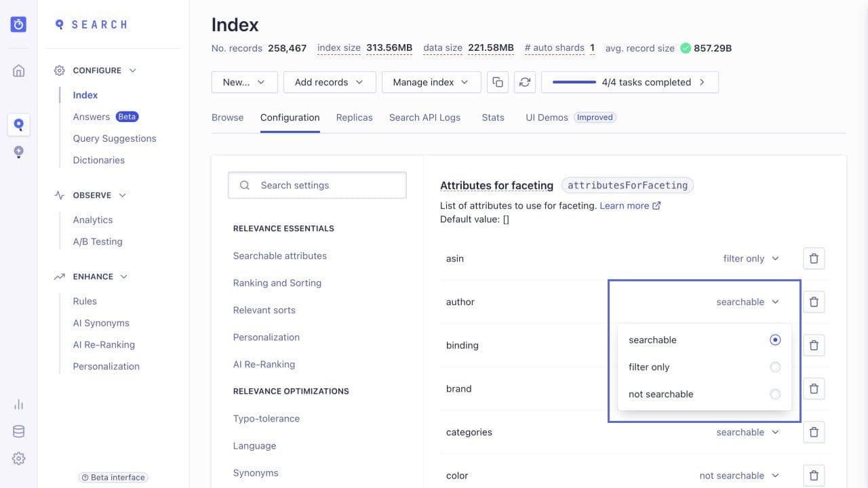The image size is (868, 488).
Task: Click the green avg. record size check icon
Action: [686, 48]
